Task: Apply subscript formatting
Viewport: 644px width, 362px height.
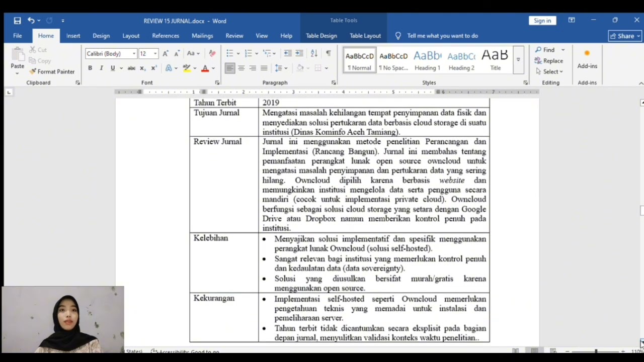Action: 142,68
